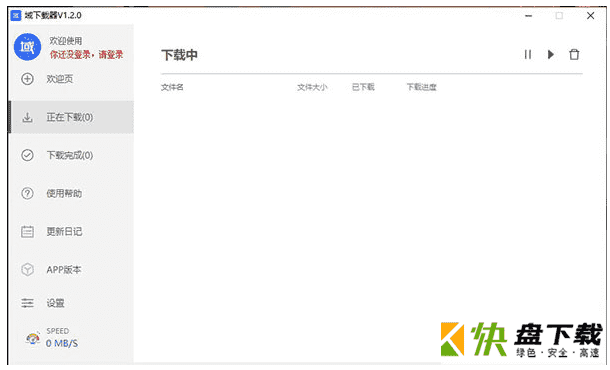Click the 文件名 column header
The height and width of the screenshot is (370, 610).
(x=172, y=87)
